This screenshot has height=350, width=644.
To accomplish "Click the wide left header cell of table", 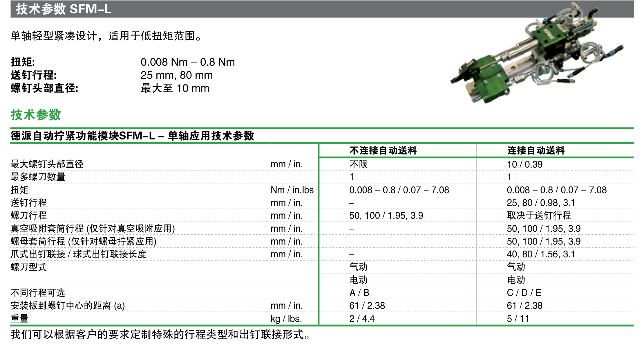I will tap(164, 157).
